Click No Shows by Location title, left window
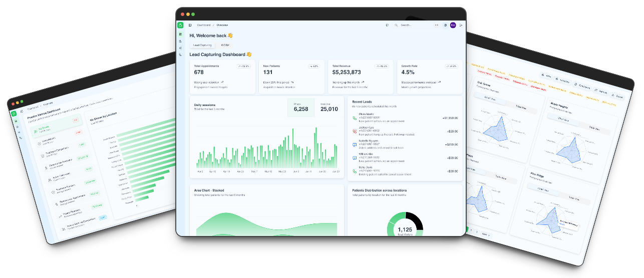The image size is (644, 278). 103,116
